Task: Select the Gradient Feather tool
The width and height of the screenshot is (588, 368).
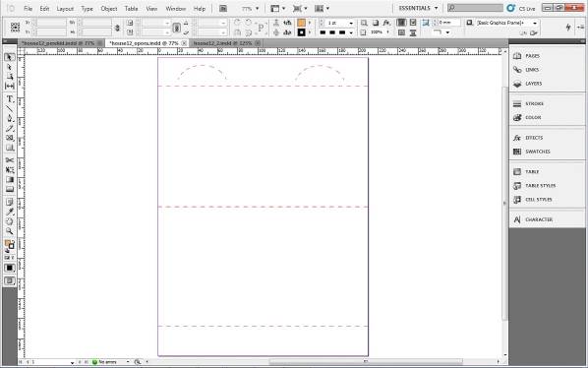Action: point(10,189)
